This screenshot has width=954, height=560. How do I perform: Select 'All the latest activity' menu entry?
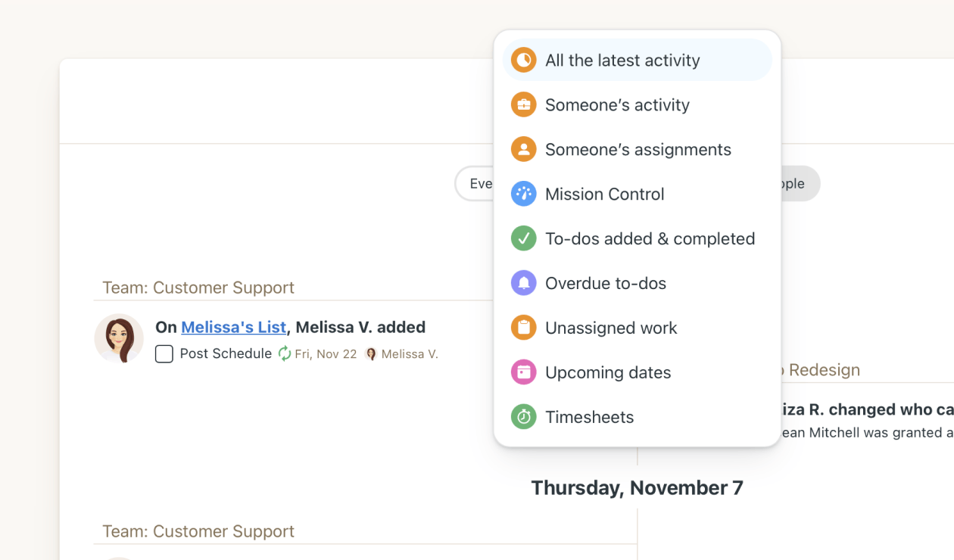[622, 60]
